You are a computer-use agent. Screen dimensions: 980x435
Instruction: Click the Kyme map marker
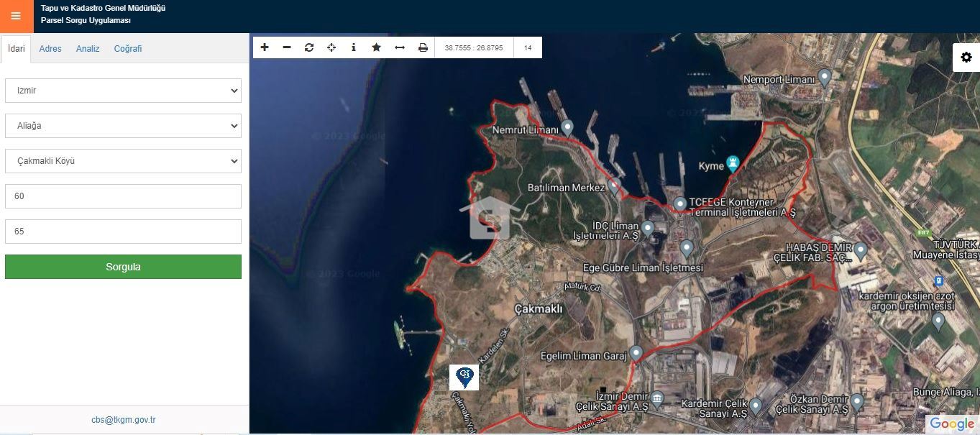(x=733, y=164)
